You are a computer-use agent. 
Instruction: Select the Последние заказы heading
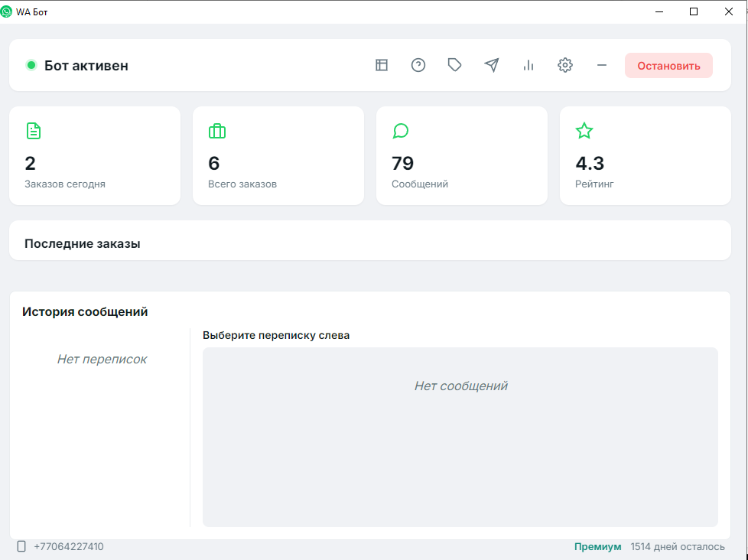point(83,244)
